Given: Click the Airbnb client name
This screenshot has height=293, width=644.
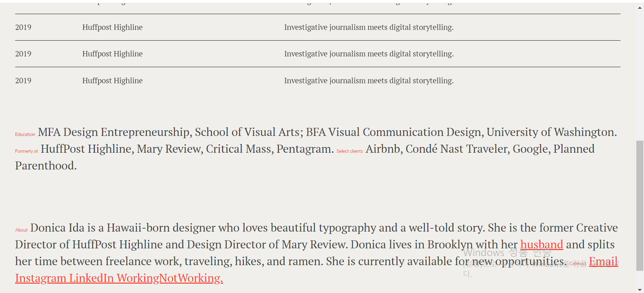Looking at the screenshot, I should pos(384,149).
